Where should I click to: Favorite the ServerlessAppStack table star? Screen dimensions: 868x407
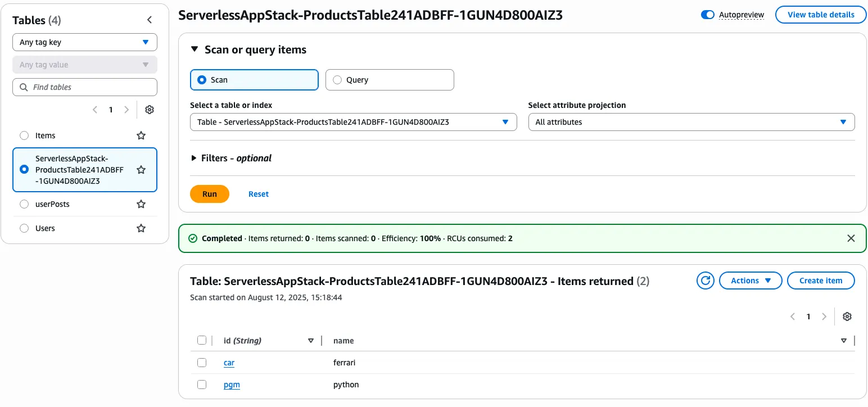141,170
